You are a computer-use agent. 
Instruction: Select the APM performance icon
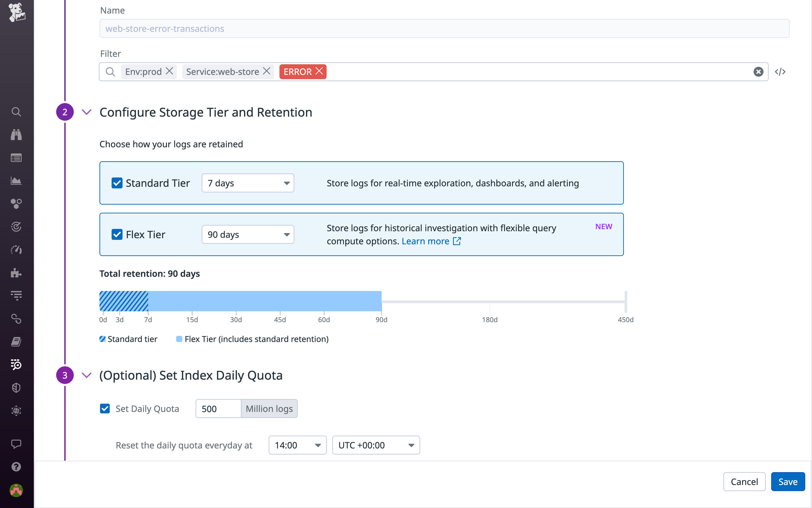point(16,250)
